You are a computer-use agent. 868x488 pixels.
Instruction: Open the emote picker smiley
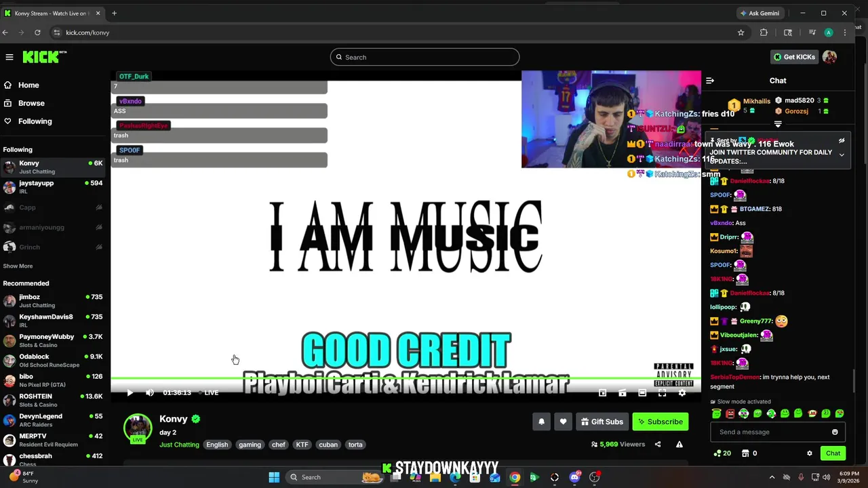835,432
